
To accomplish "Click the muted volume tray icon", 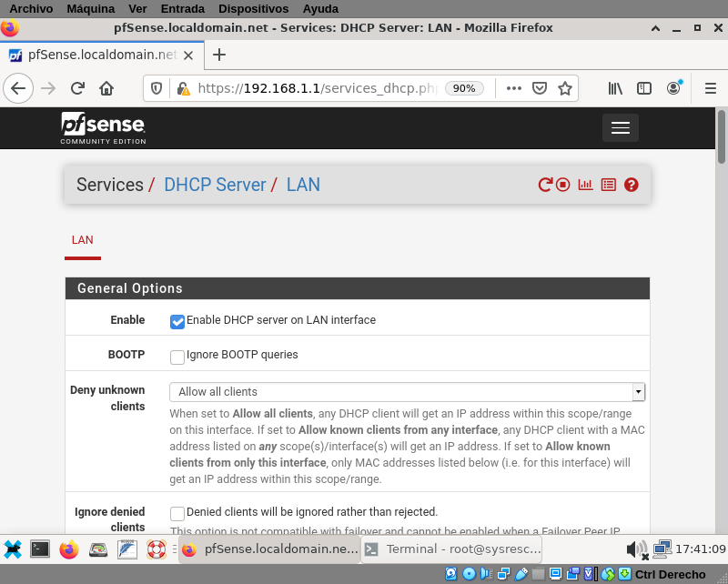I will [638, 550].
